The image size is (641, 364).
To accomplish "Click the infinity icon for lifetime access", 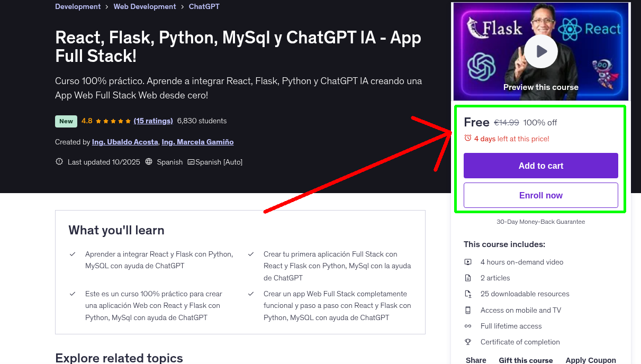I will 468,326.
